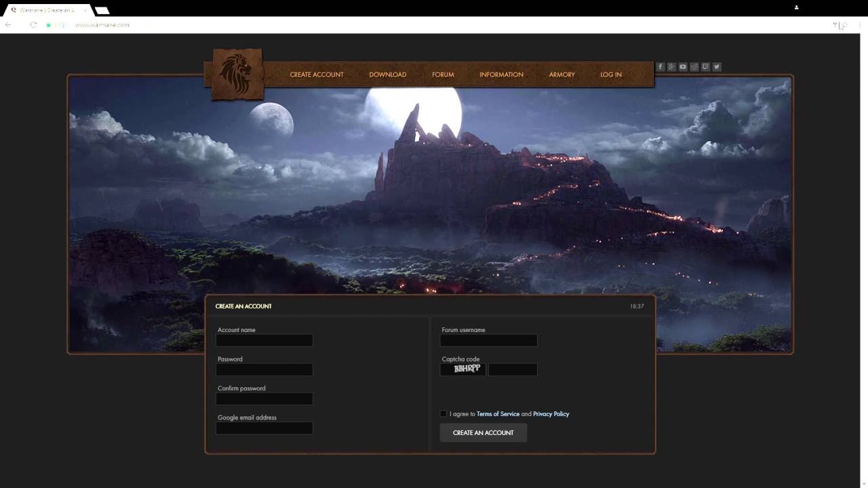Click the Warmane lion logo
Screen dimensions: 868x488
click(x=237, y=74)
